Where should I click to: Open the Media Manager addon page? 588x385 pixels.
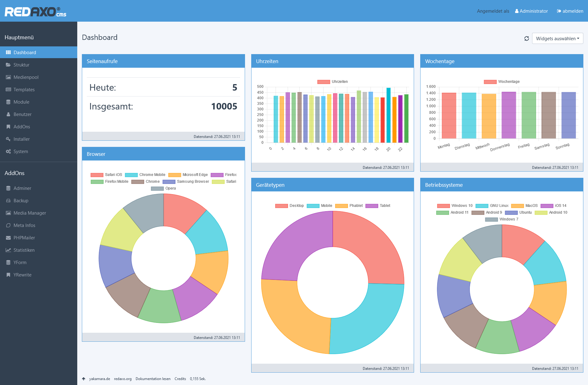click(x=39, y=213)
